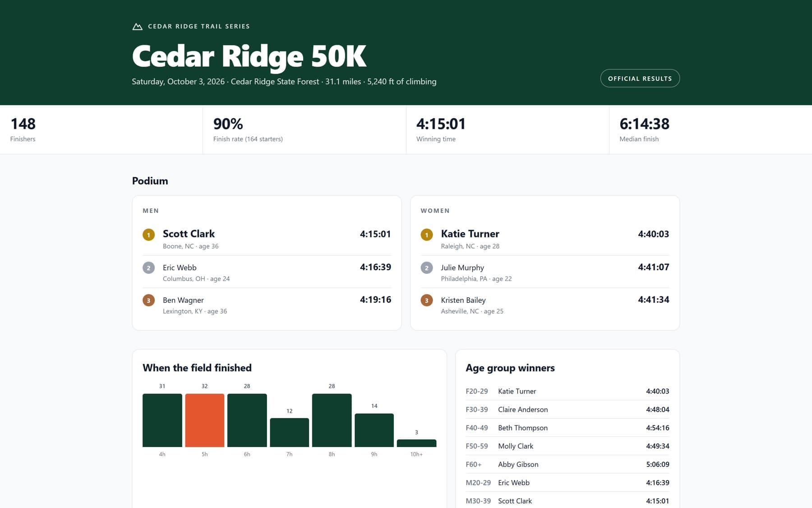
Task: Click the bronze medal beside Kristen Bailey
Action: coord(427,300)
